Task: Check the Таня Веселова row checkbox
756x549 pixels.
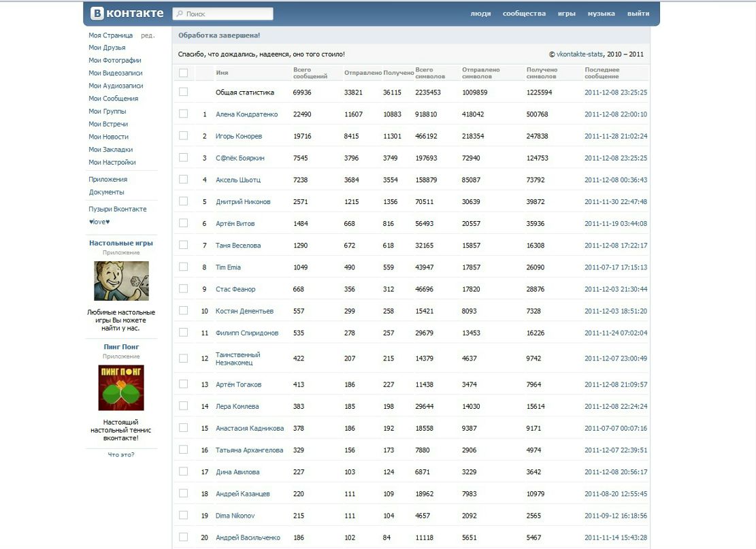Action: 183,245
